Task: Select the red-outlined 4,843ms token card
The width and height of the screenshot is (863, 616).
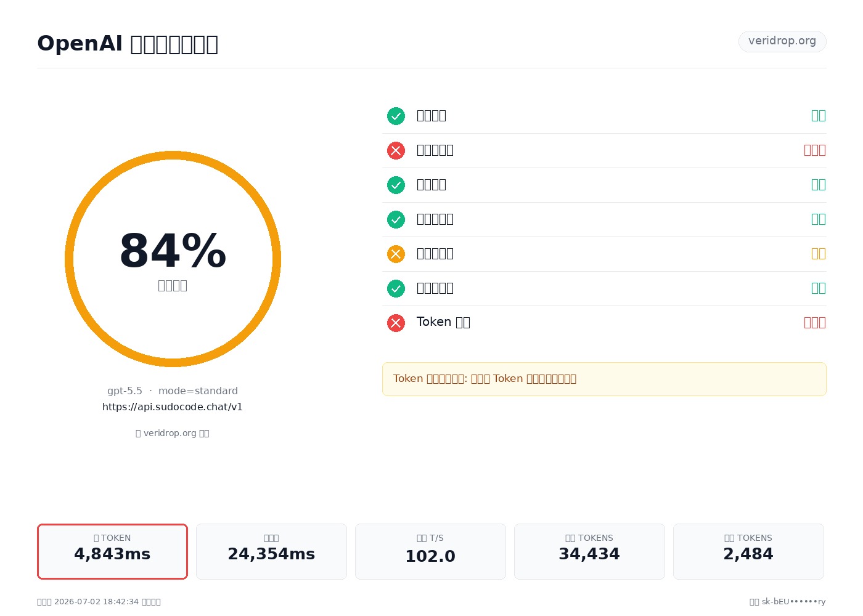Action: [112, 551]
